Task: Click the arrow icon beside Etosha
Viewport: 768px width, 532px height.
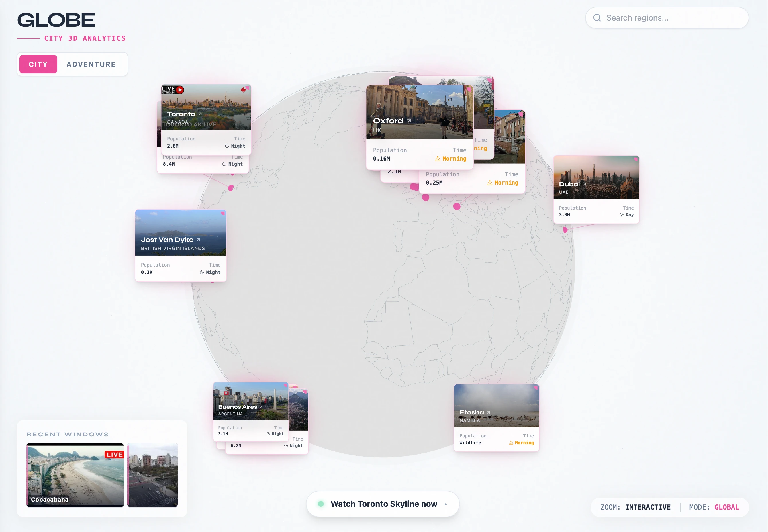Action: point(489,412)
